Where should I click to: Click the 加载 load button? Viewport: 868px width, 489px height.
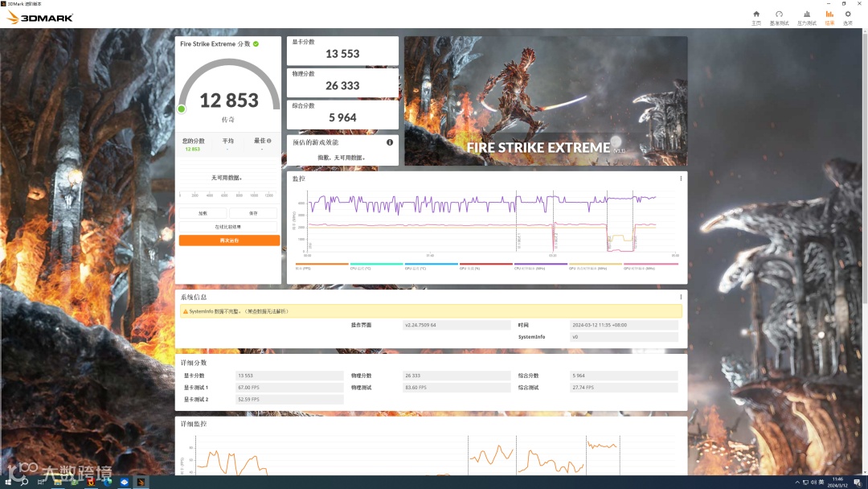click(x=203, y=213)
